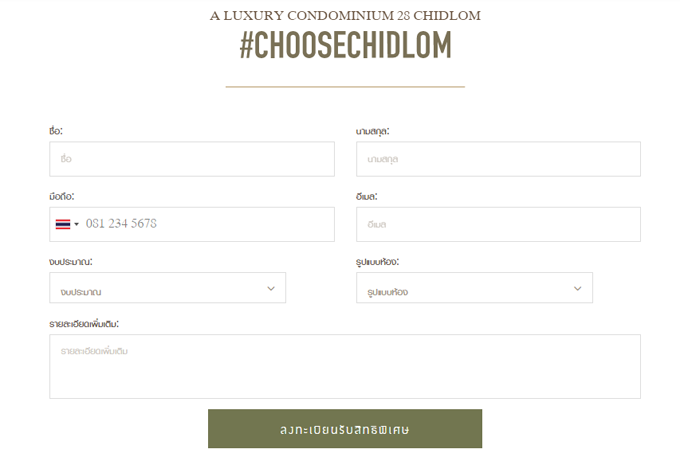Screen dimensions: 680x457
Task: Click the #CHOOSECHIDLOM heading
Action: (x=345, y=46)
